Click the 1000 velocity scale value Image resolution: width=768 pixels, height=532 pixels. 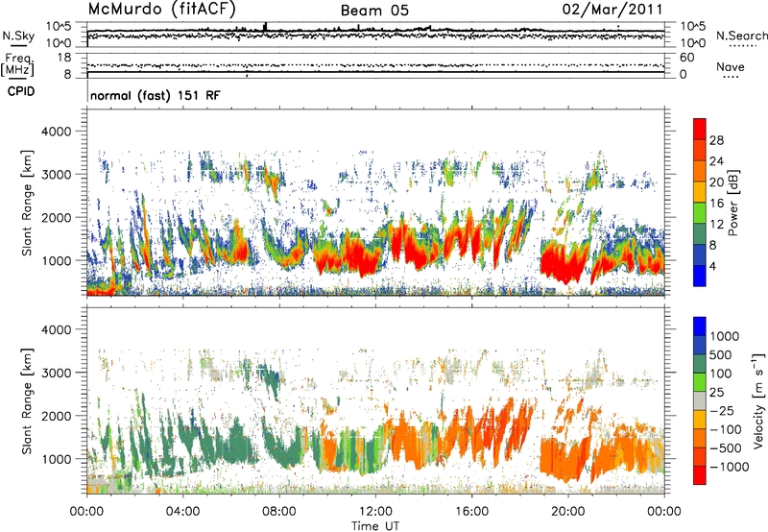pos(725,336)
